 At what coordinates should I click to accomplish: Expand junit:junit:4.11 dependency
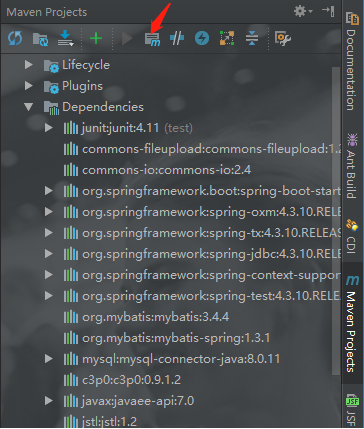[x=49, y=128]
